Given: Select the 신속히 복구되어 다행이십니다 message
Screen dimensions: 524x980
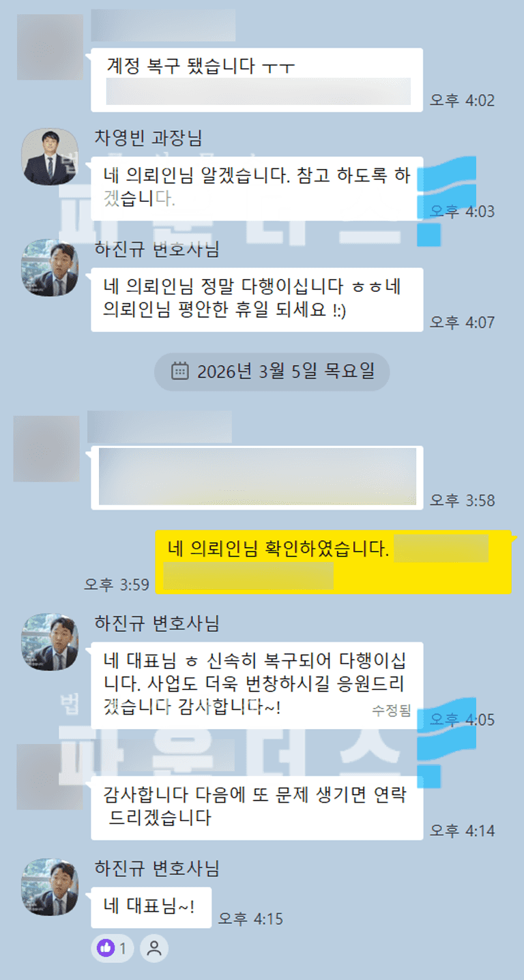Looking at the screenshot, I should [257, 685].
